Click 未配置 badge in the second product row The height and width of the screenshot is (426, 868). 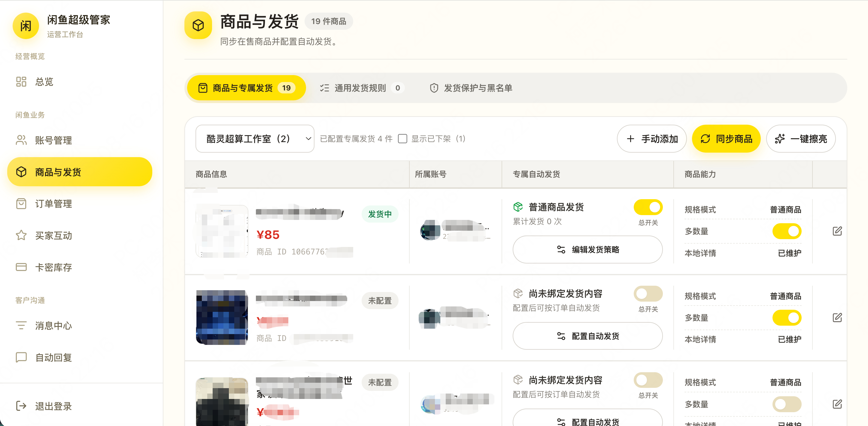tap(380, 301)
